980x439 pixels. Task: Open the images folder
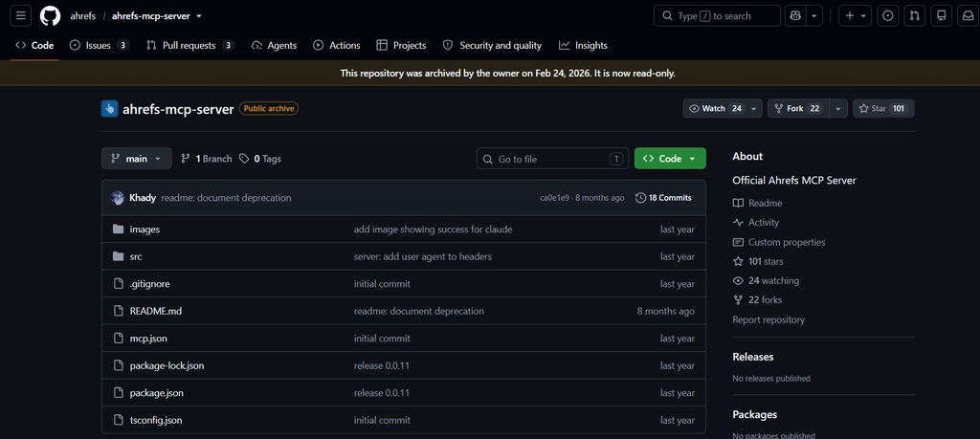[x=145, y=230]
